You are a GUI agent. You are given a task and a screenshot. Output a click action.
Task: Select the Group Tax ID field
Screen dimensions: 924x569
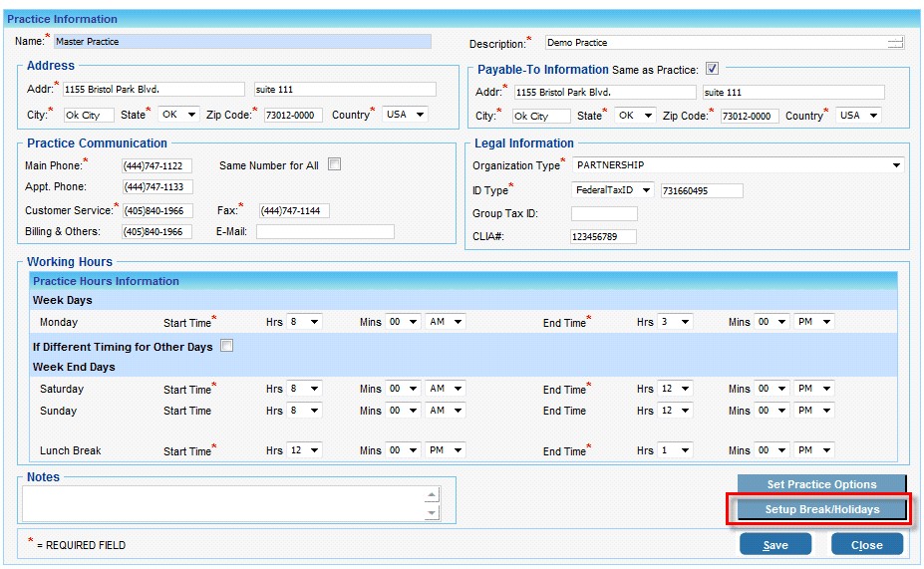(603, 213)
